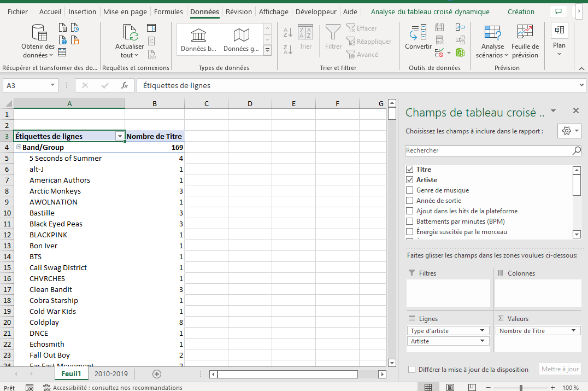588x391 pixels.
Task: Adjust the zoom slider handle
Action: [x=521, y=388]
